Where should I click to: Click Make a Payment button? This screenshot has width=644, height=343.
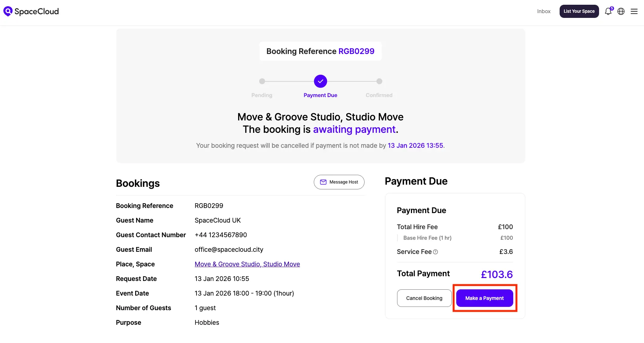click(484, 298)
